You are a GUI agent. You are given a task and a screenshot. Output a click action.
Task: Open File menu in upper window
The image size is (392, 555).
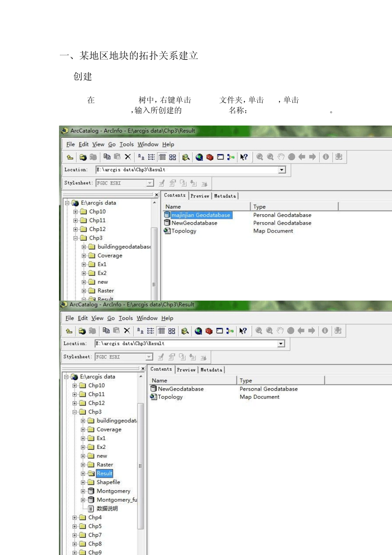(x=71, y=144)
